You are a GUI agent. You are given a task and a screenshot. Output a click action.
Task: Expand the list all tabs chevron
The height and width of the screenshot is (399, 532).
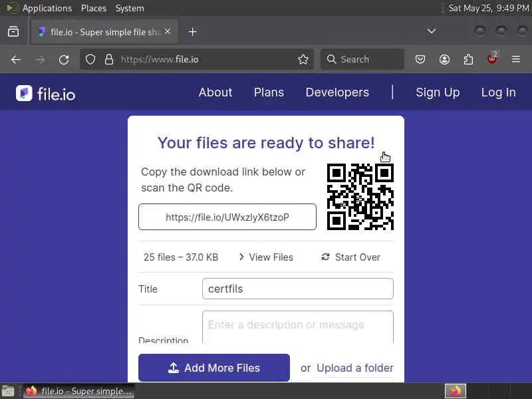pyautogui.click(x=431, y=31)
